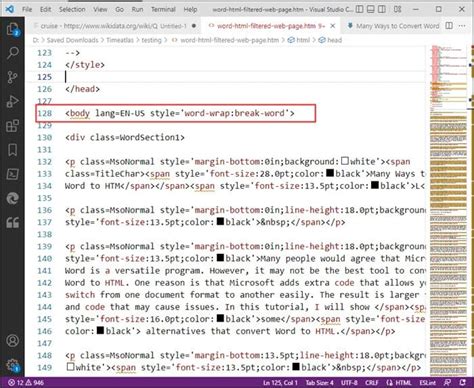Image resolution: width=474 pixels, height=388 pixels.
Task: Open the editor More Actions ellipsis
Action: coord(462,26)
